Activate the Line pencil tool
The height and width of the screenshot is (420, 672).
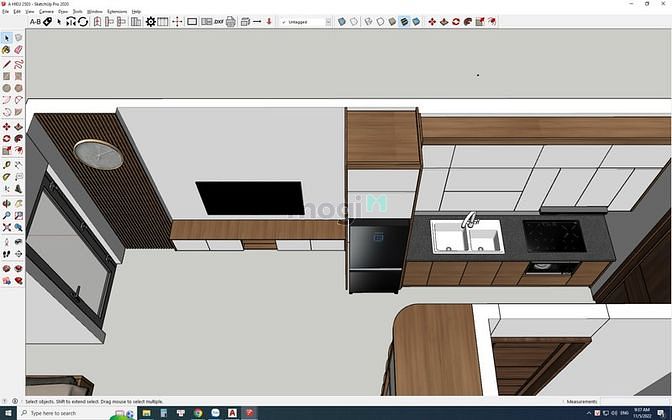(x=6, y=65)
